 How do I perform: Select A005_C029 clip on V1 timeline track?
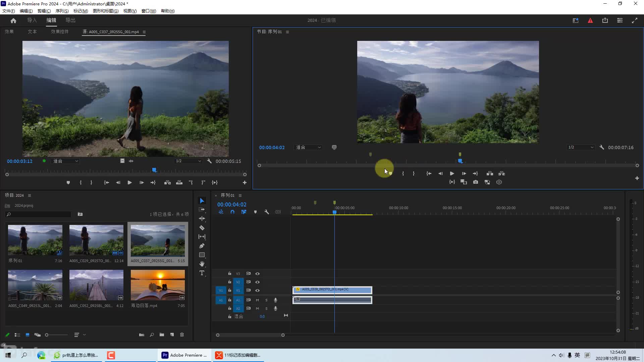click(332, 290)
